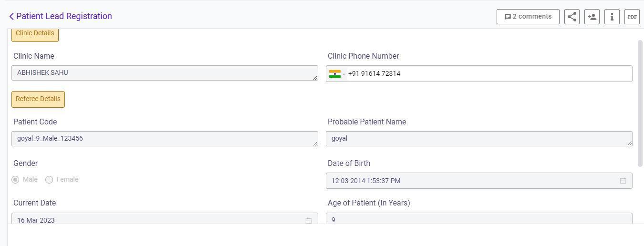Click the Patient Lead Registration title link
644x246 pixels.
[64, 16]
